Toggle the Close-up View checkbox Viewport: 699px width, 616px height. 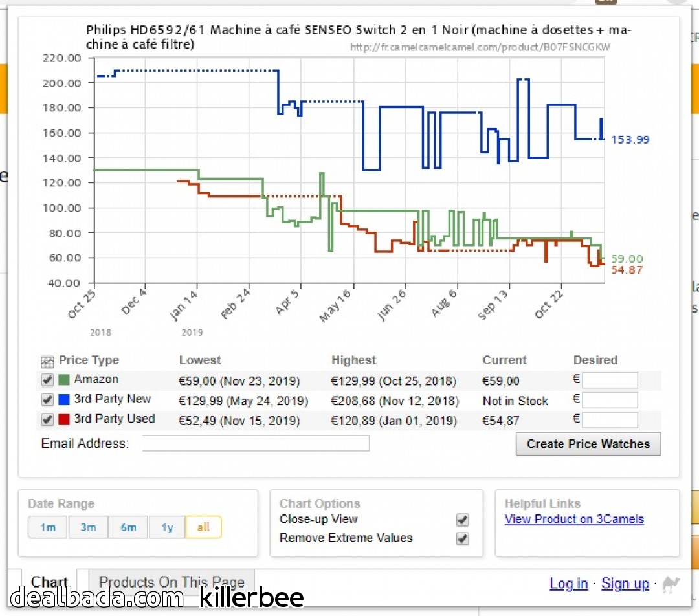[x=462, y=520]
